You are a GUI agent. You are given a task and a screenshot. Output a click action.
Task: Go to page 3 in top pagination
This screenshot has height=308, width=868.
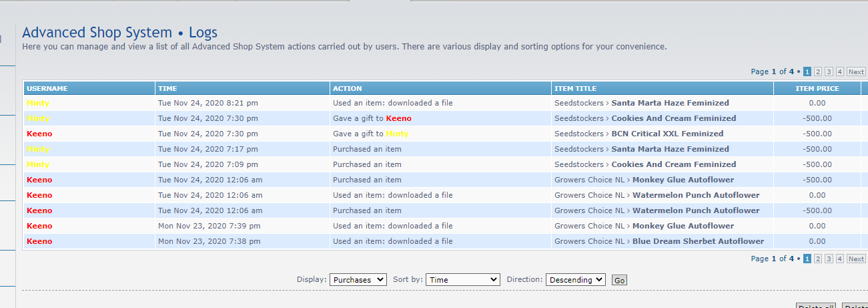829,72
